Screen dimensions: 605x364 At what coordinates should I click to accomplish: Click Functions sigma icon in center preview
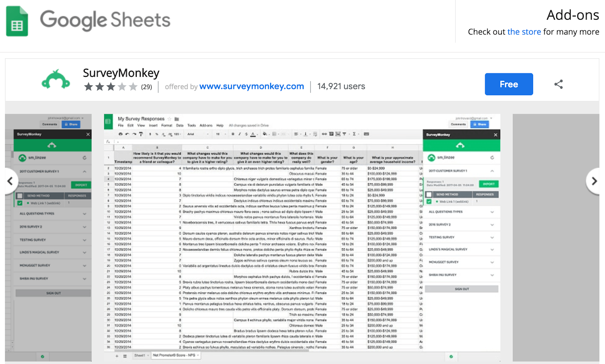[354, 134]
